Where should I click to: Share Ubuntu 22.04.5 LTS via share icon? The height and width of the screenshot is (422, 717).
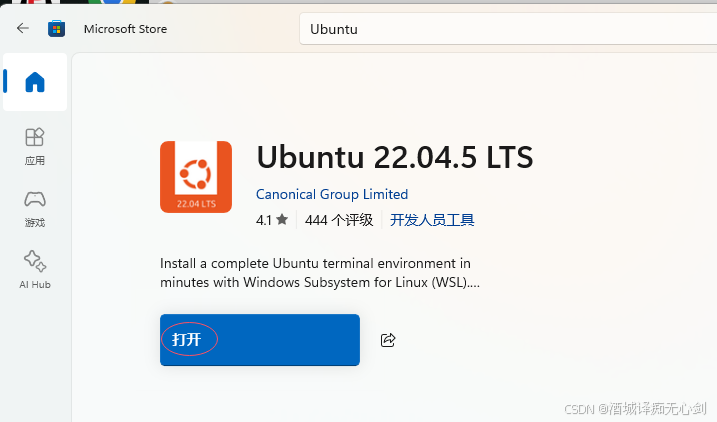388,340
